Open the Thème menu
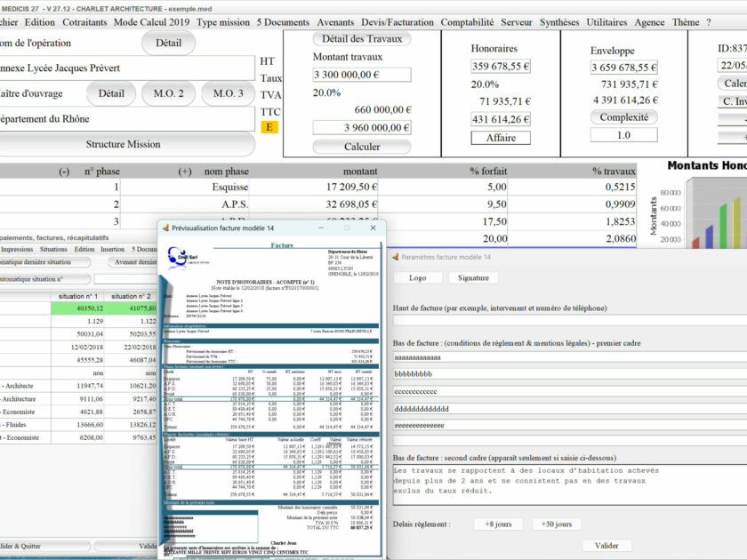Image resolution: width=747 pixels, height=560 pixels. [x=686, y=22]
